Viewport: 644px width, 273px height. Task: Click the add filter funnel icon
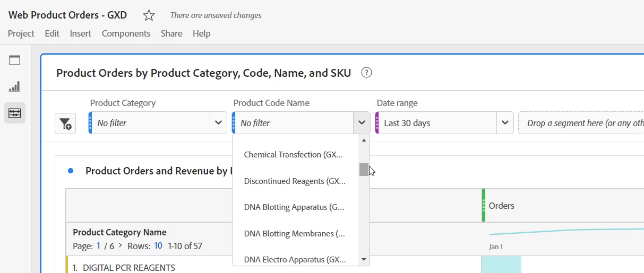pyautogui.click(x=65, y=124)
